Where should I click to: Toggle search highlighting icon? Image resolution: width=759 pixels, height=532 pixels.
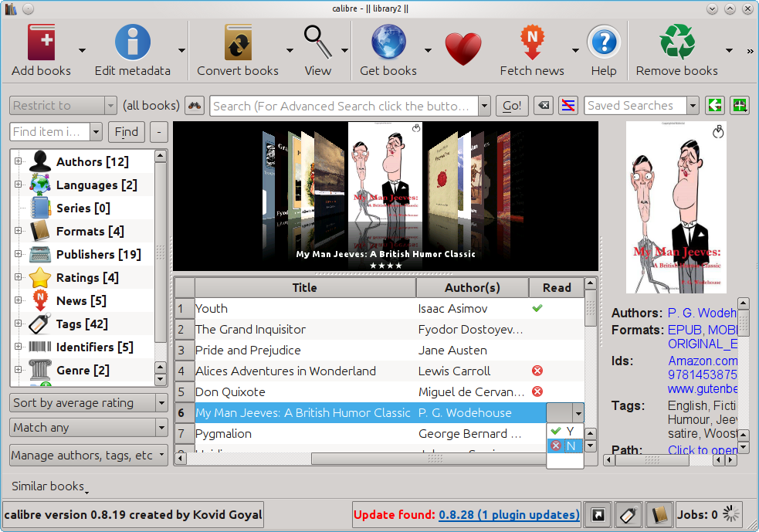click(568, 106)
